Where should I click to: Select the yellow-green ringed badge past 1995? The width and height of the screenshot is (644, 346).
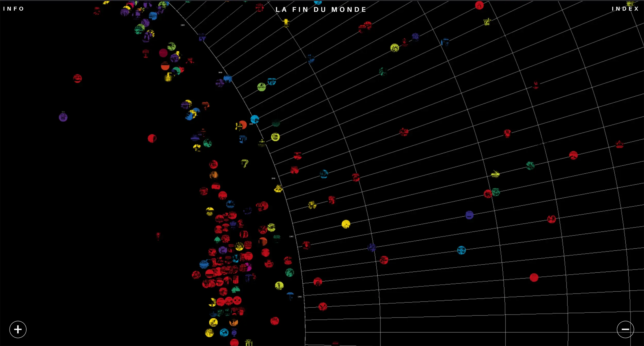[275, 137]
